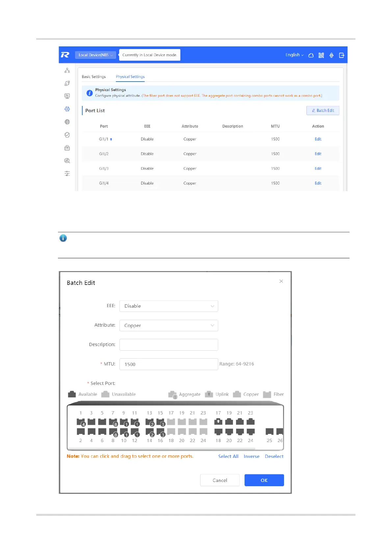Screen dimensions: 392x554
Task: Select the gear settings sidebar icon
Action: (x=67, y=109)
